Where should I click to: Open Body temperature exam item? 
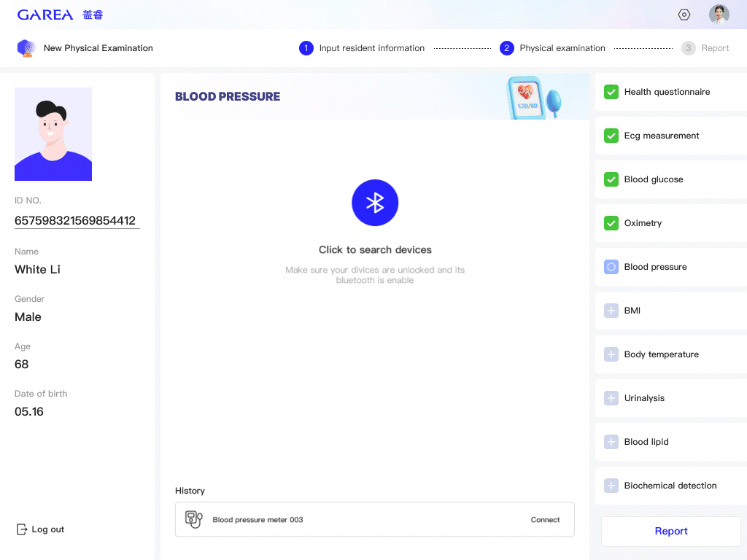[671, 354]
